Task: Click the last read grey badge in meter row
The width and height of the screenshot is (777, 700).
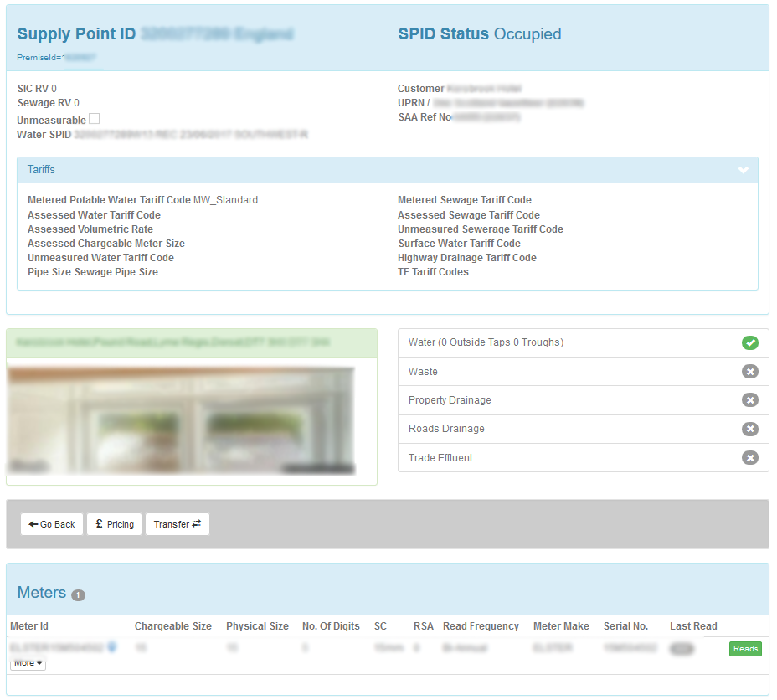Action: tap(682, 648)
